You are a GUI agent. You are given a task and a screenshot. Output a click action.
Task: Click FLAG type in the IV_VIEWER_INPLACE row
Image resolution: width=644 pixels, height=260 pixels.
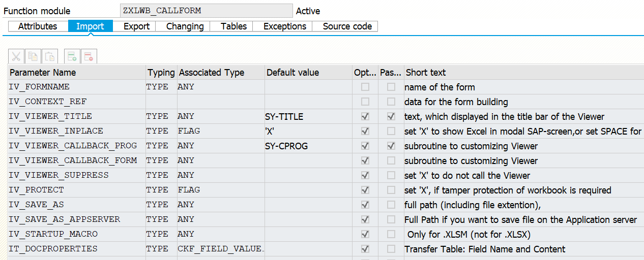pos(221,131)
